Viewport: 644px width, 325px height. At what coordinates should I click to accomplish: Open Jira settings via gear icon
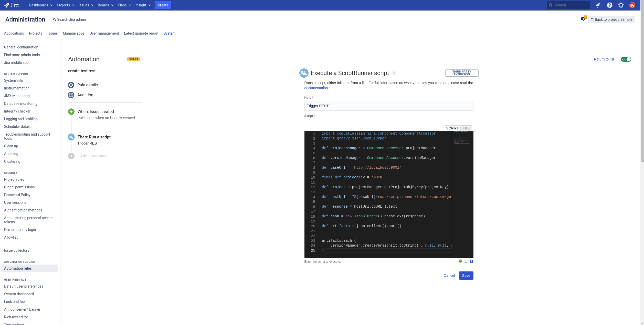pyautogui.click(x=621, y=5)
